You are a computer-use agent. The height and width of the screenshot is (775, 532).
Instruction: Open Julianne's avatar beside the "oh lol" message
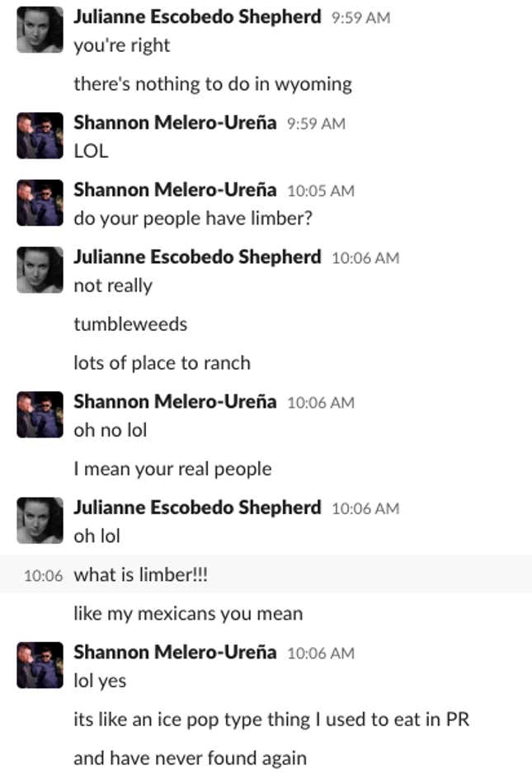[40, 521]
